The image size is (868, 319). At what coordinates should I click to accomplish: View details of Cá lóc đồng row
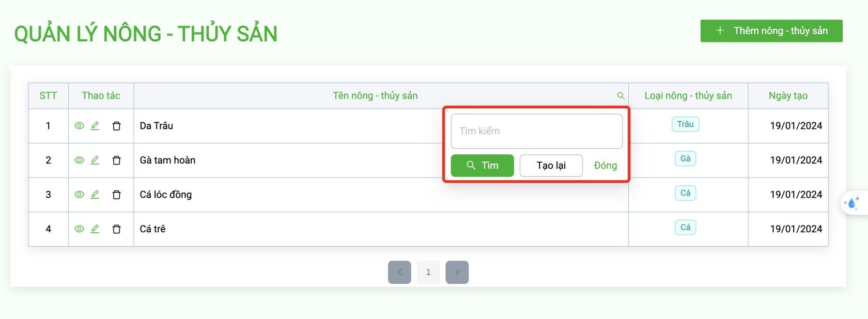click(x=79, y=195)
